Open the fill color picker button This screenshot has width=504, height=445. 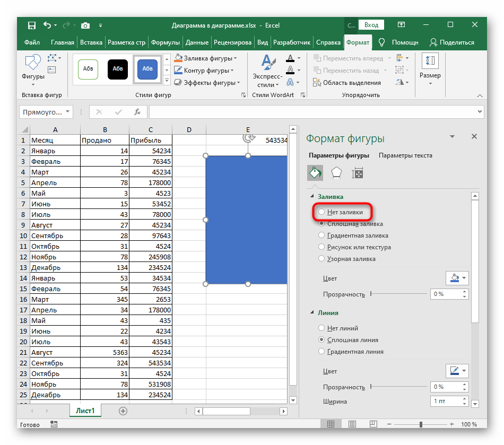(456, 278)
